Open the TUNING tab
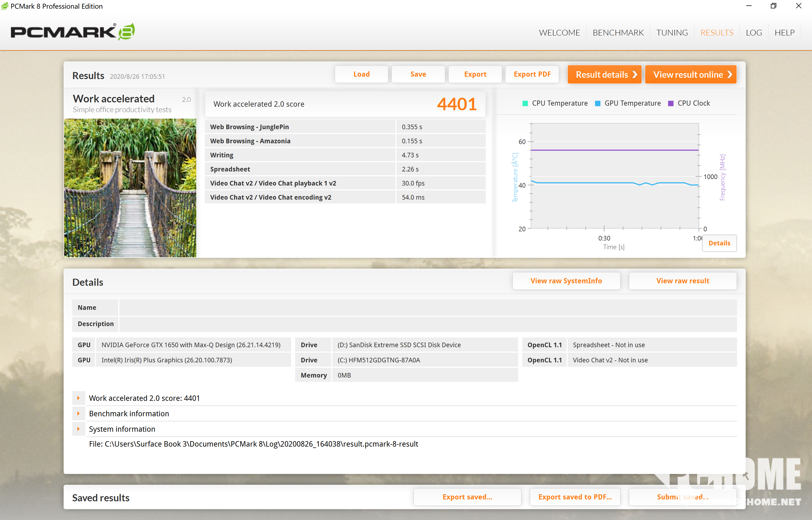The height and width of the screenshot is (520, 812). click(672, 32)
